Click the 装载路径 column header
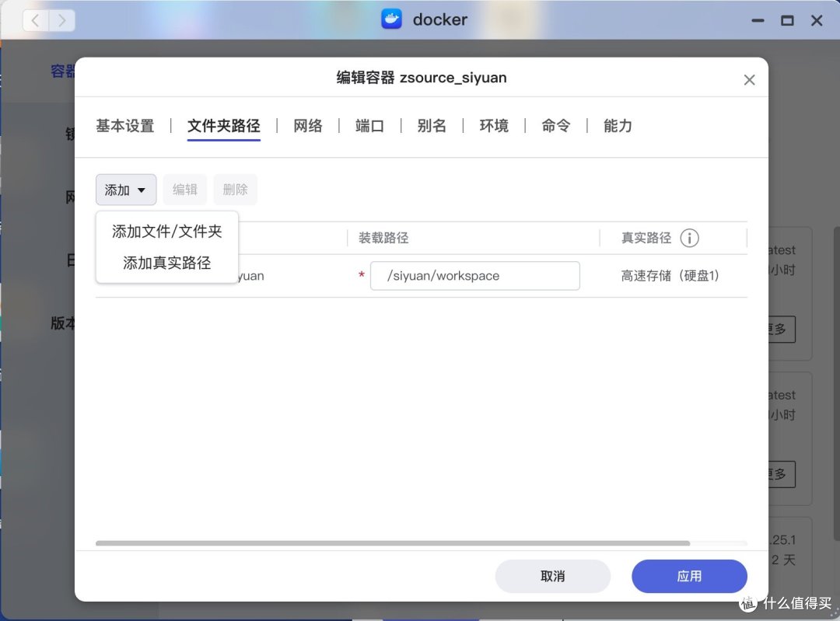Screen dimensions: 840x621 pyautogui.click(x=383, y=238)
